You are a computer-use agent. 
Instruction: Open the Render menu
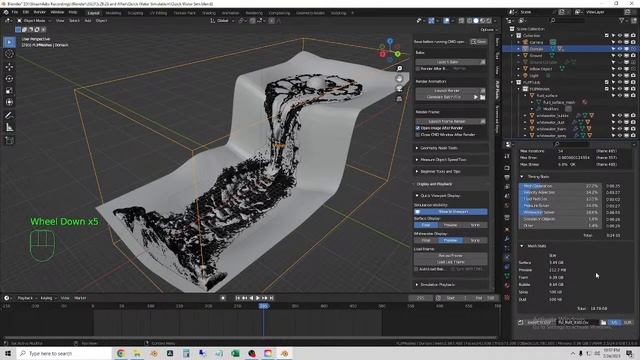[x=40, y=12]
